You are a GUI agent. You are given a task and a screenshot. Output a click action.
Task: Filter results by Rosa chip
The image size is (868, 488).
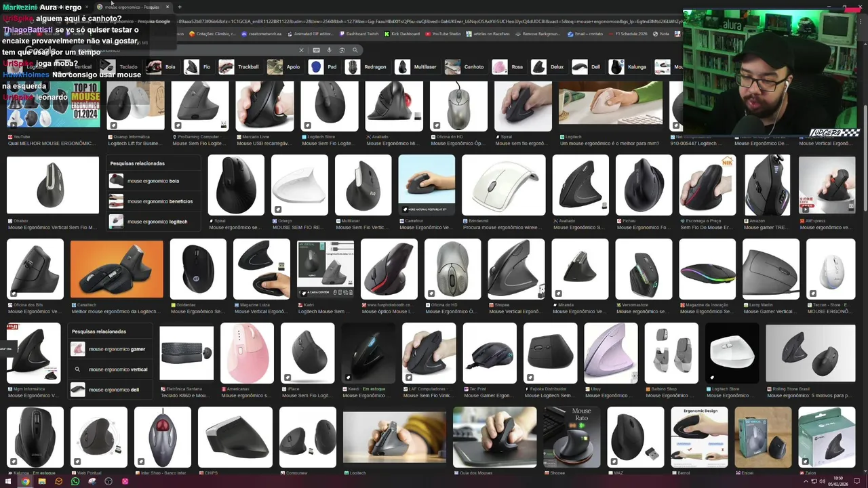509,66
